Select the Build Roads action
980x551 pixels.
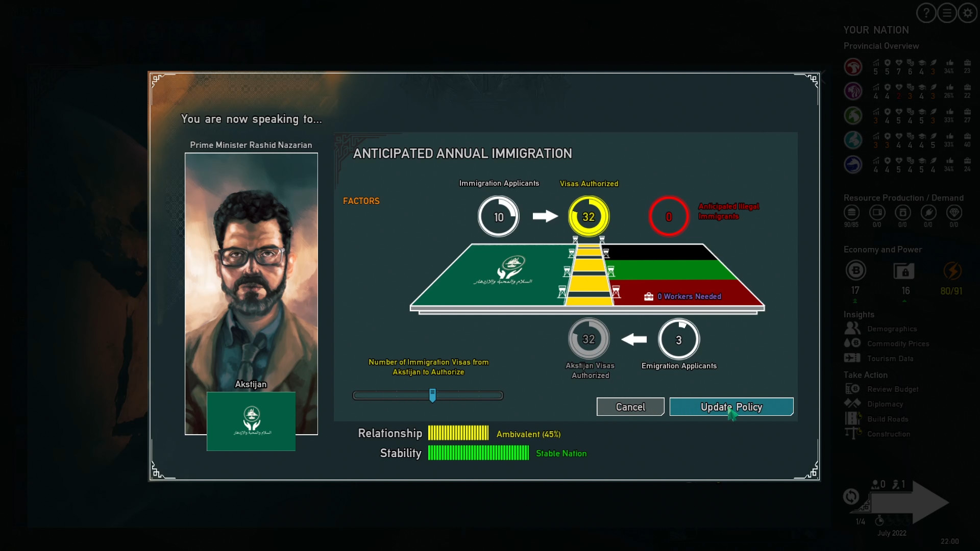coord(888,419)
